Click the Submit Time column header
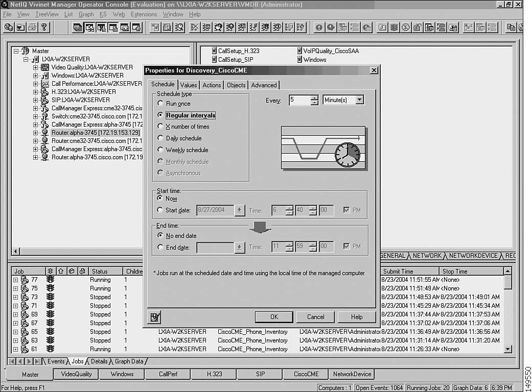 (409, 271)
